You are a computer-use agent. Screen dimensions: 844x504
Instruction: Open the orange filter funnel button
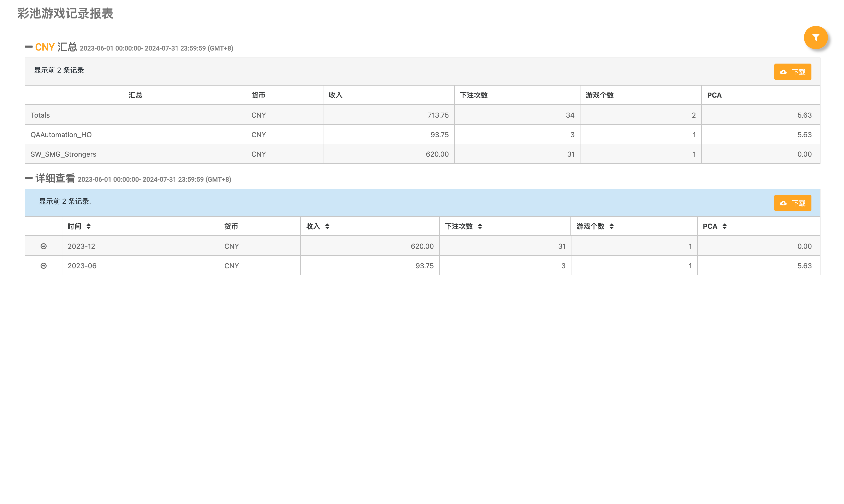coord(815,38)
